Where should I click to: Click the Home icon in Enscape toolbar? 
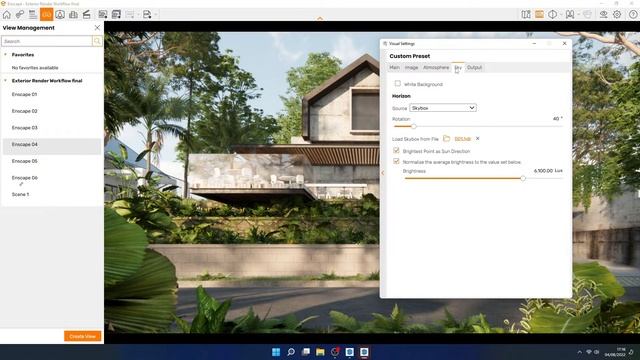click(7, 15)
